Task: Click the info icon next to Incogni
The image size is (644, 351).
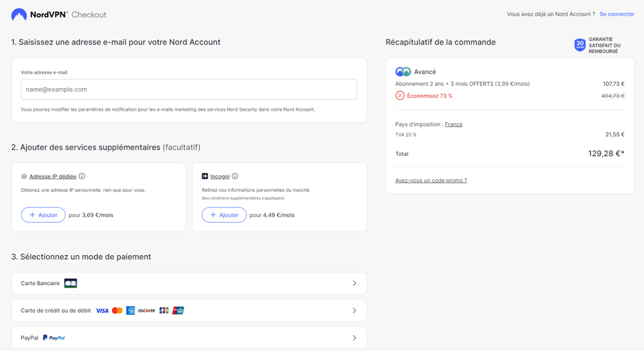Action: 235,176
